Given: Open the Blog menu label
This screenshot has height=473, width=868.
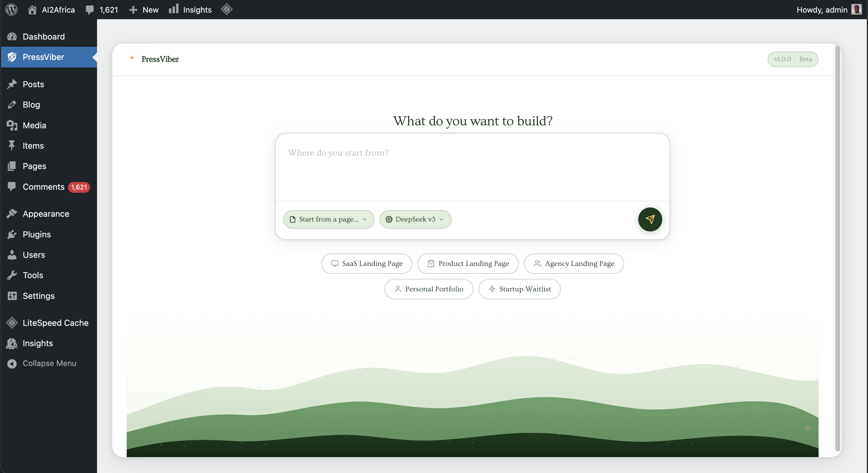Looking at the screenshot, I should coord(31,105).
